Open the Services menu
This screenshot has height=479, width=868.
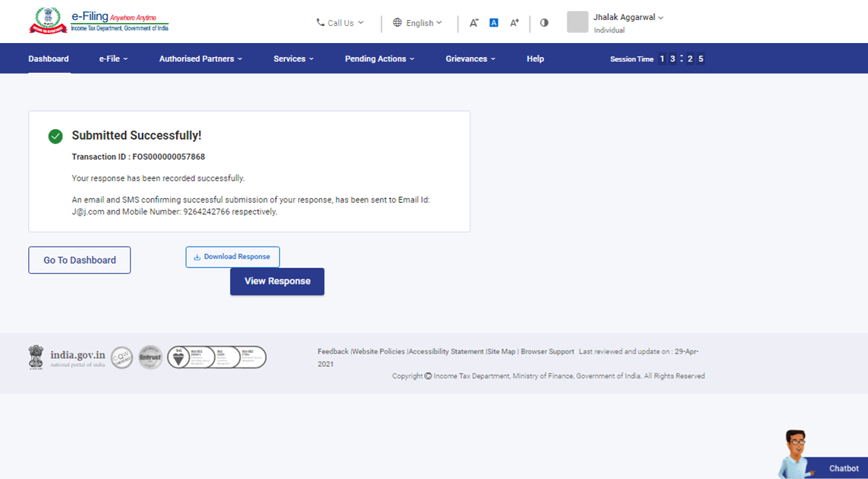coord(293,59)
